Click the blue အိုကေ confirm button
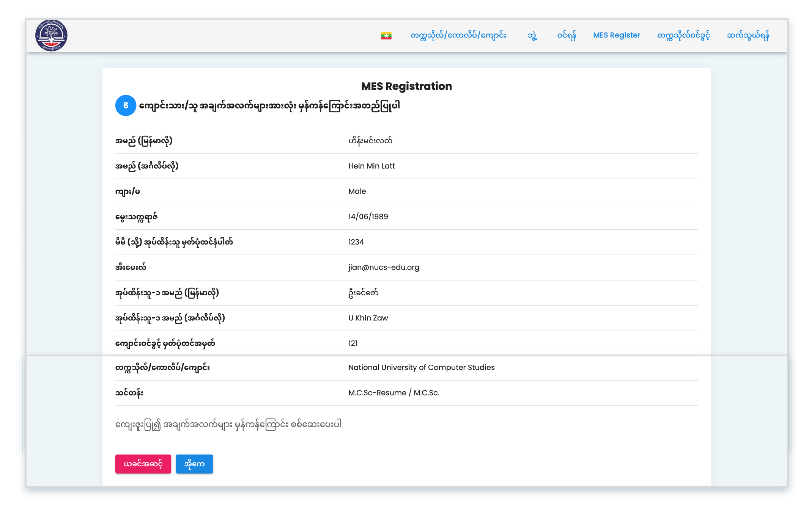This screenshot has width=812, height=508. click(194, 464)
